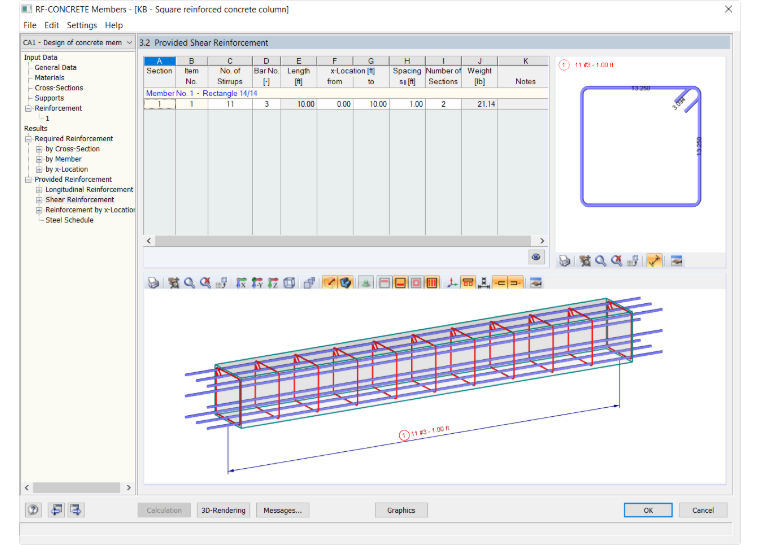Click the Weight cell showing 21.14
Viewport: 760px width, 545px height.
(479, 104)
